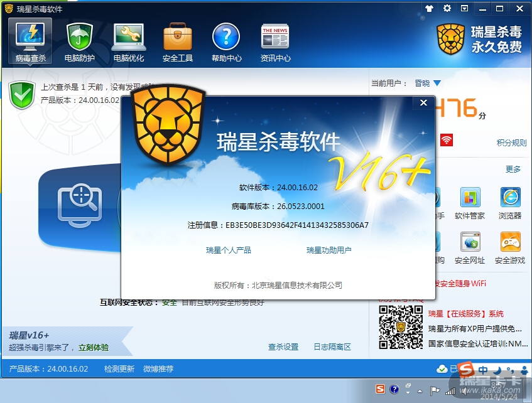The height and width of the screenshot is (403, 532).
Task: Open the 病毒查杀 virus scan tab
Action: click(30, 41)
